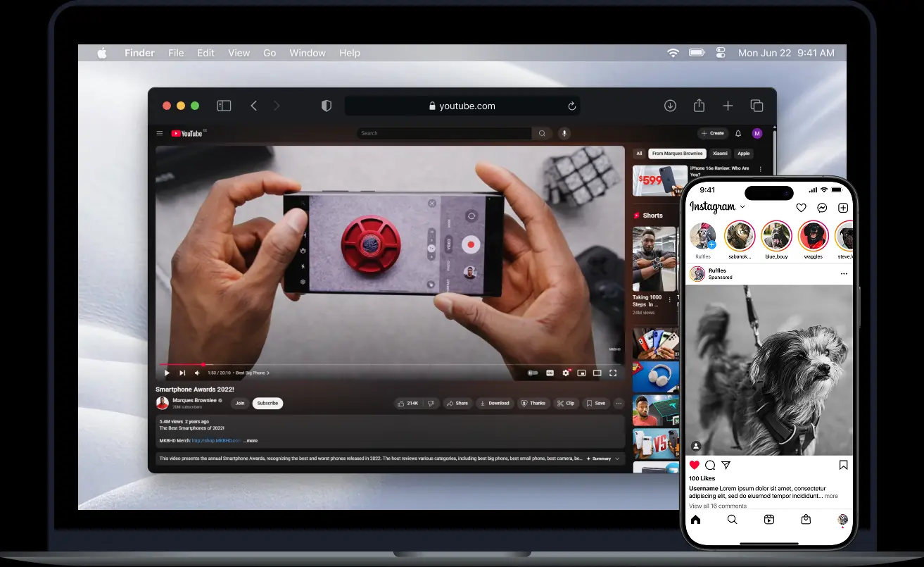
Task: Open more actions ellipsis under video
Action: 619,404
